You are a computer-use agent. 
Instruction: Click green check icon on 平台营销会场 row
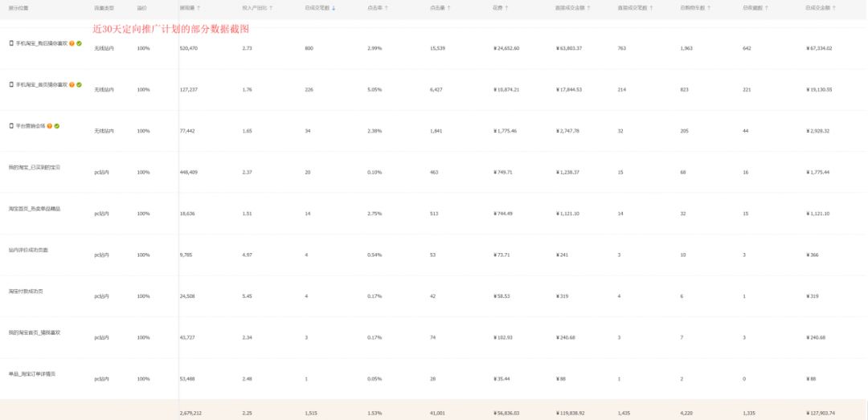click(57, 125)
